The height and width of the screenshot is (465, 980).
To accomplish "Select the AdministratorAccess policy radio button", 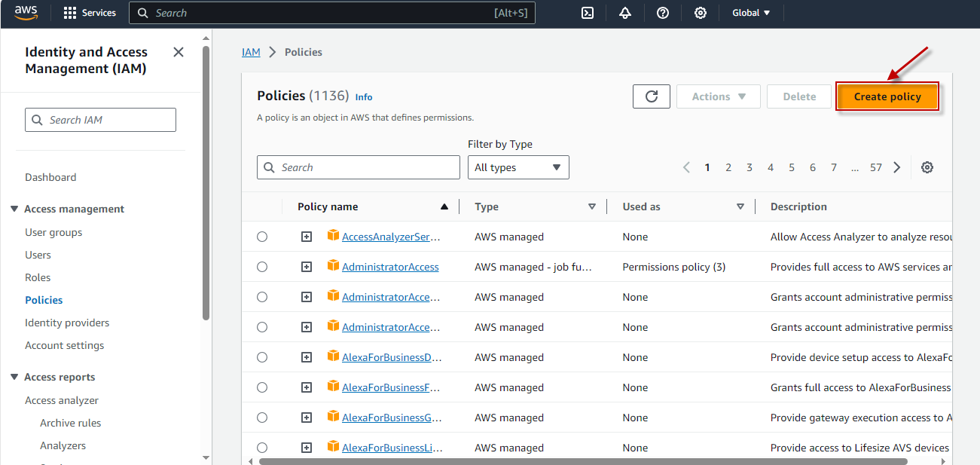I will coord(262,267).
